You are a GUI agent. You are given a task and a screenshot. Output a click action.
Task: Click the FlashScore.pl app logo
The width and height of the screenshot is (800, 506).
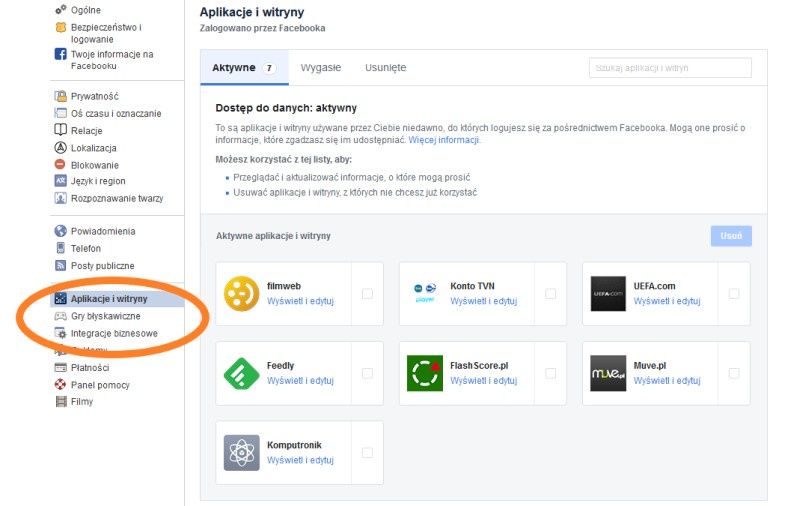(425, 373)
